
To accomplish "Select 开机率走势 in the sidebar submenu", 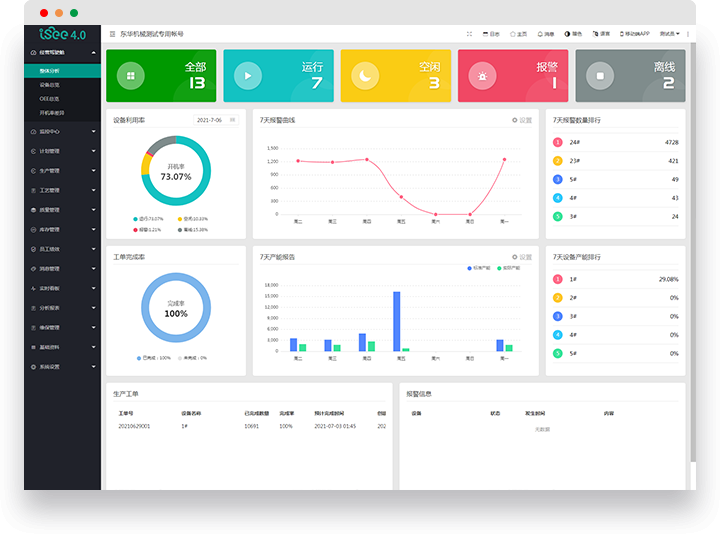I will pyautogui.click(x=52, y=113).
